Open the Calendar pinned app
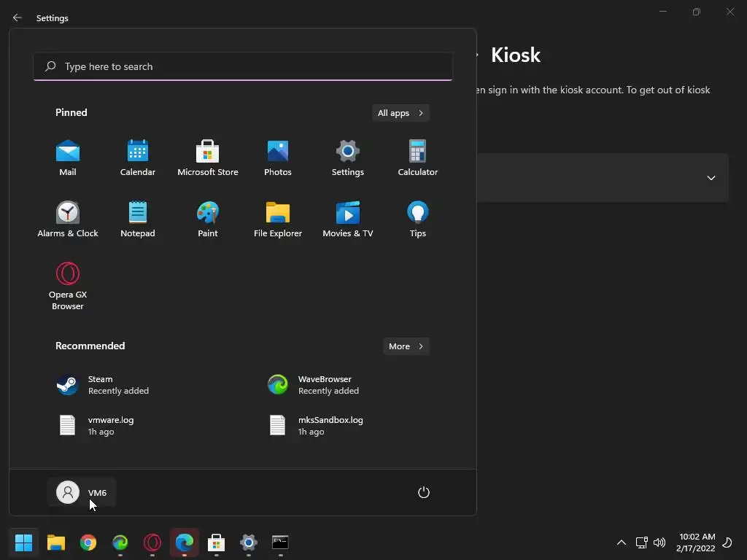This screenshot has height=560, width=747. [x=138, y=157]
